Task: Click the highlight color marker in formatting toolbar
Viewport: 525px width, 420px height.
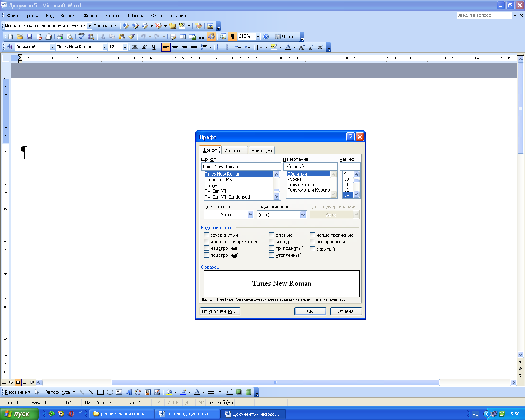Action: click(274, 47)
